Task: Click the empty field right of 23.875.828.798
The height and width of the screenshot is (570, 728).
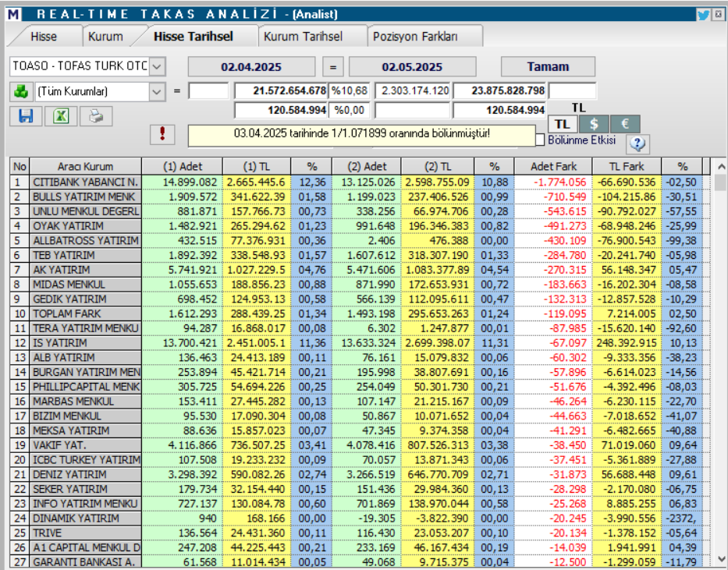Action: click(x=573, y=91)
